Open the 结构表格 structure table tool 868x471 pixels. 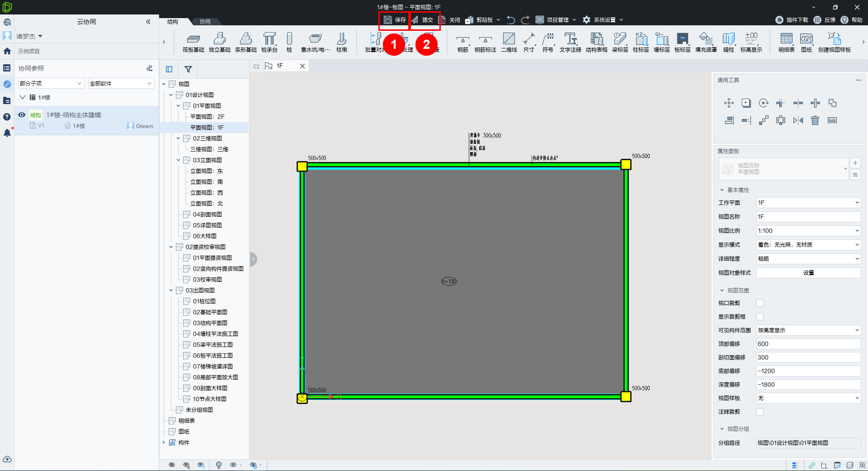click(x=597, y=43)
